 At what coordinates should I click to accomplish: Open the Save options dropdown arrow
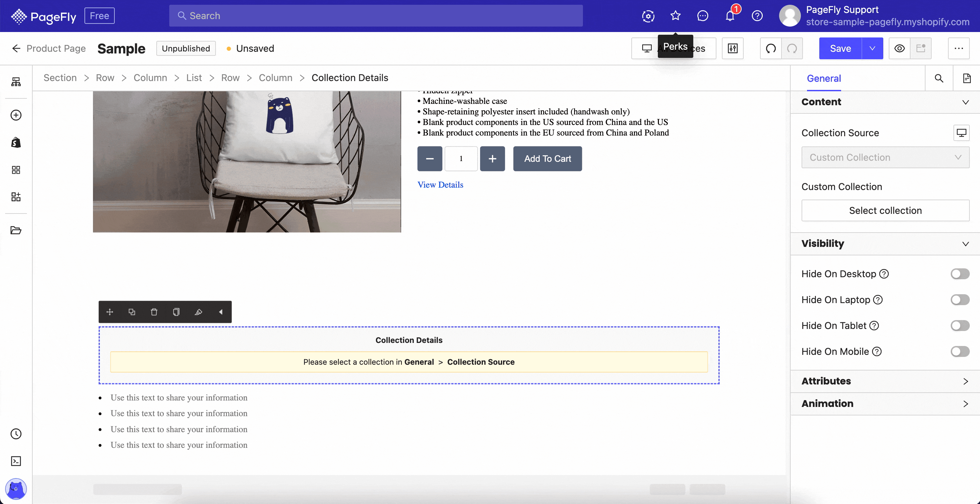tap(872, 48)
